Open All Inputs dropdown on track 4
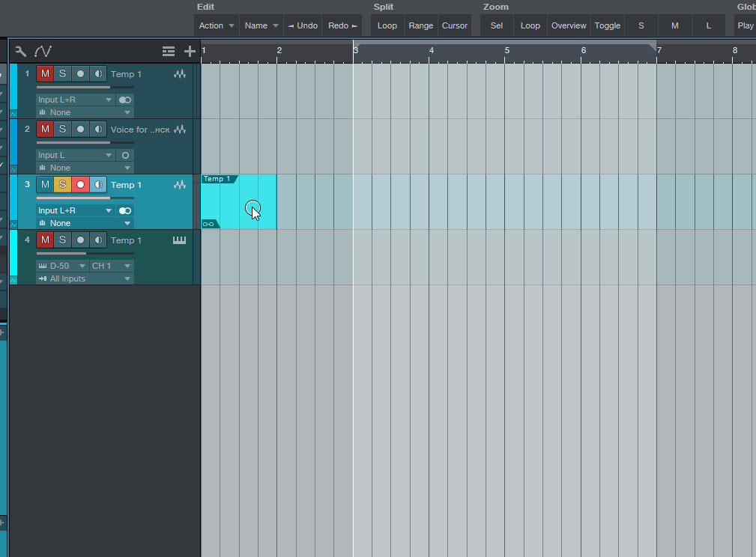This screenshot has height=557, width=756. tap(85, 278)
